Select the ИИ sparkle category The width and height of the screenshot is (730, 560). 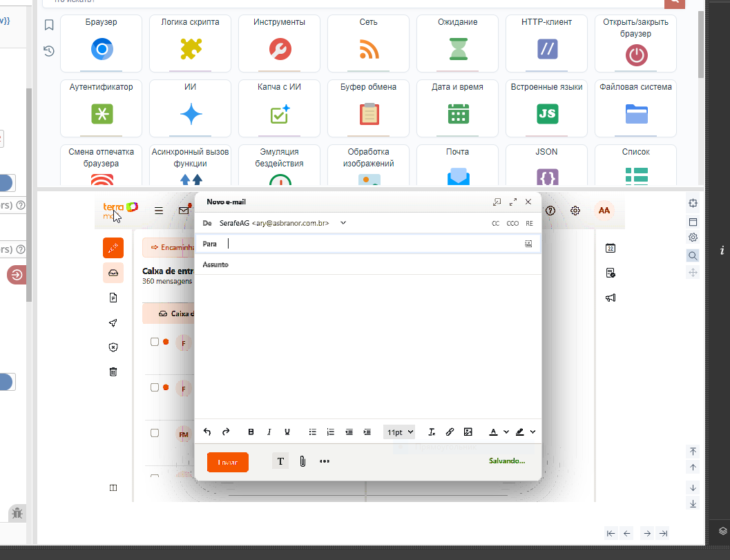(190, 108)
